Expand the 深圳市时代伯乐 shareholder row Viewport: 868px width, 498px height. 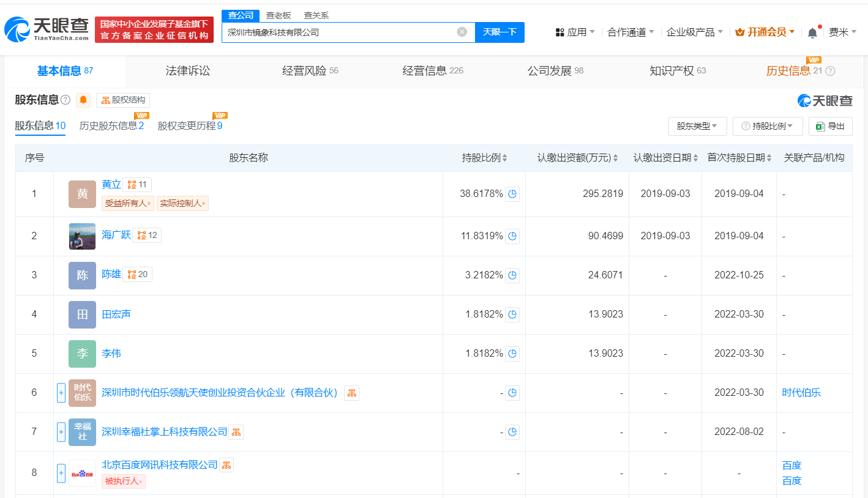tap(61, 393)
